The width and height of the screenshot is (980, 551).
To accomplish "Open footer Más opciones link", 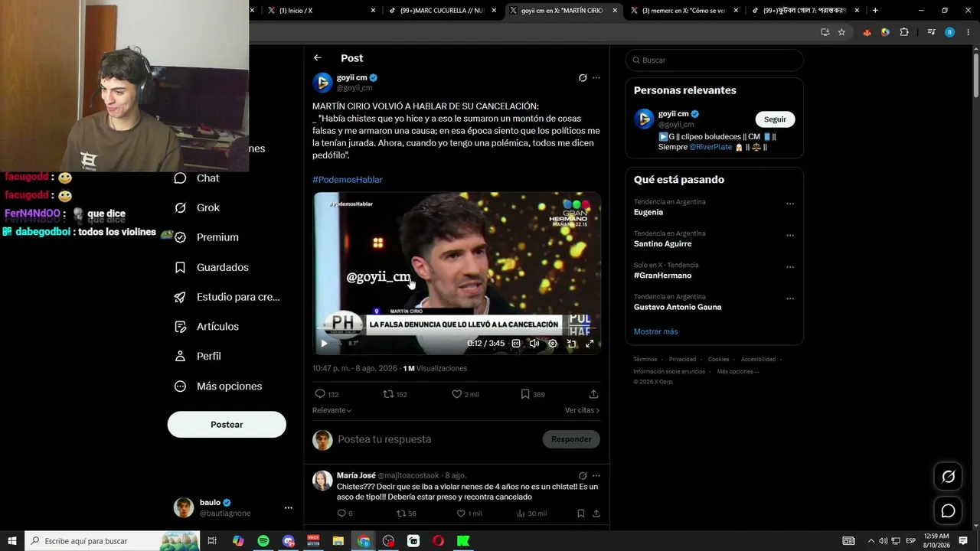I will coord(738,372).
